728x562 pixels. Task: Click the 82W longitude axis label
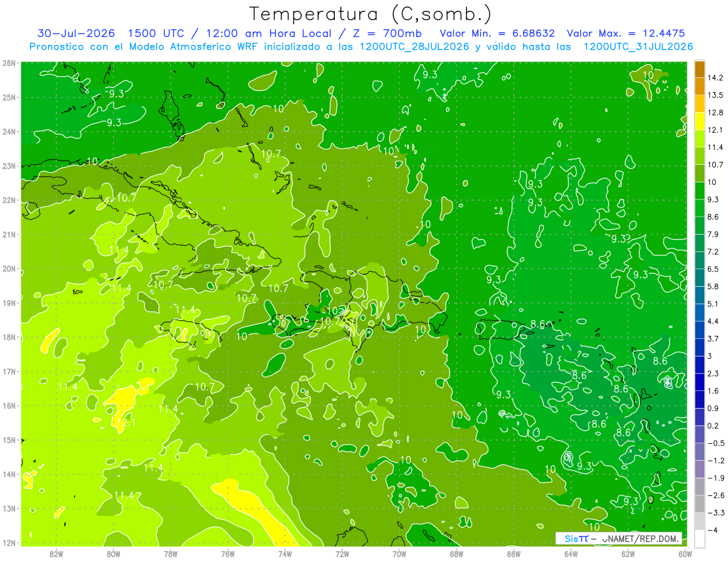(56, 553)
